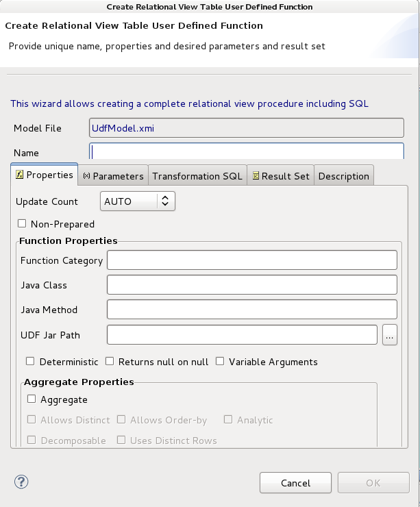Click the UDF Jar Path field
Viewport: 420px width, 507px height.
tap(243, 335)
